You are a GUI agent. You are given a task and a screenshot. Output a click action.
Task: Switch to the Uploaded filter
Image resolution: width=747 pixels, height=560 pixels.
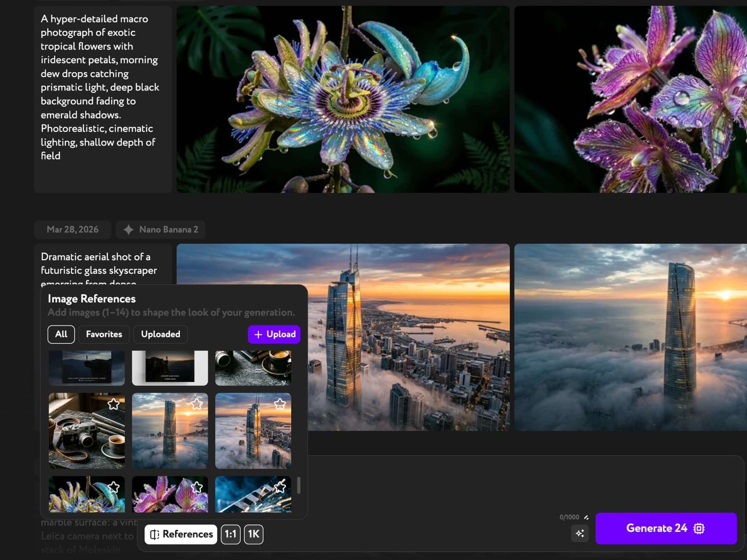pyautogui.click(x=160, y=334)
